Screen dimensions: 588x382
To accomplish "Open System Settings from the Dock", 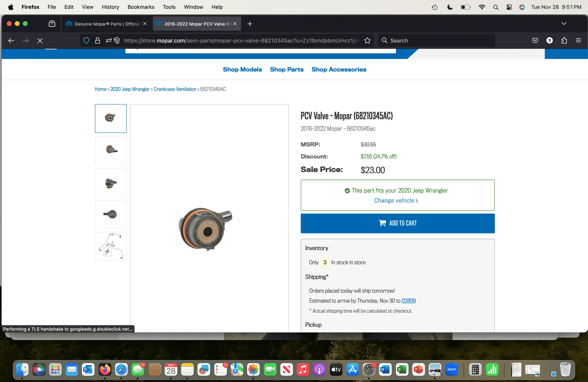I will click(x=369, y=369).
